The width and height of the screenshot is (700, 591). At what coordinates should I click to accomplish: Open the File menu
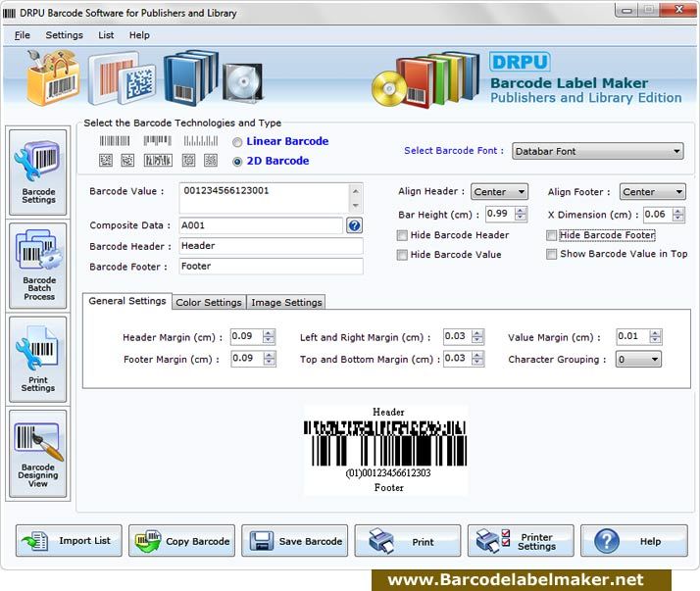[x=23, y=35]
